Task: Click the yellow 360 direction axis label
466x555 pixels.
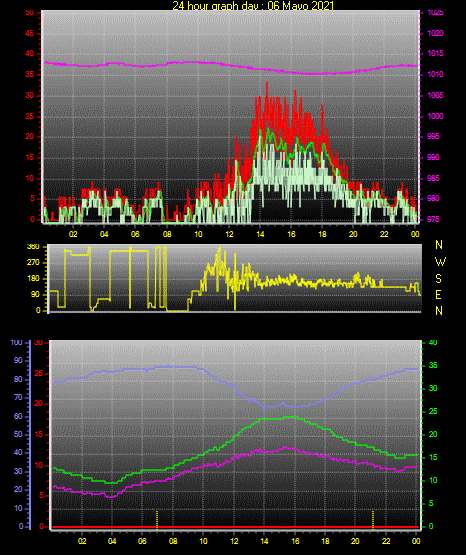Action: click(x=33, y=247)
